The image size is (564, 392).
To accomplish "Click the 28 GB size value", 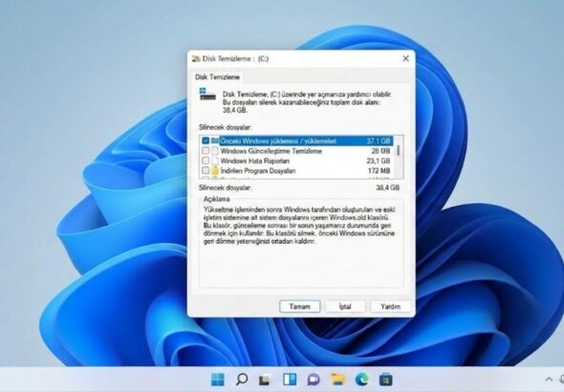I will point(380,151).
